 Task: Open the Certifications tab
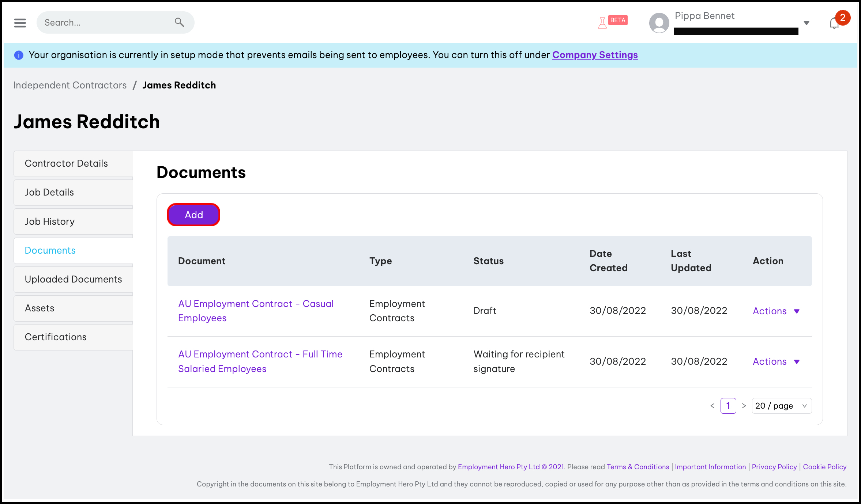(x=56, y=337)
